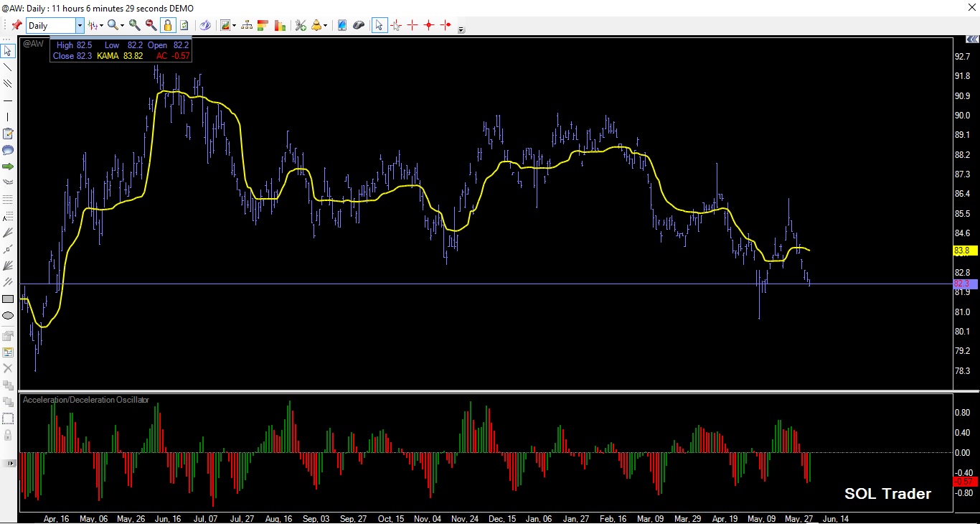The image size is (980, 524).
Task: Click the red pushpin icon in toolbar
Action: [17, 25]
